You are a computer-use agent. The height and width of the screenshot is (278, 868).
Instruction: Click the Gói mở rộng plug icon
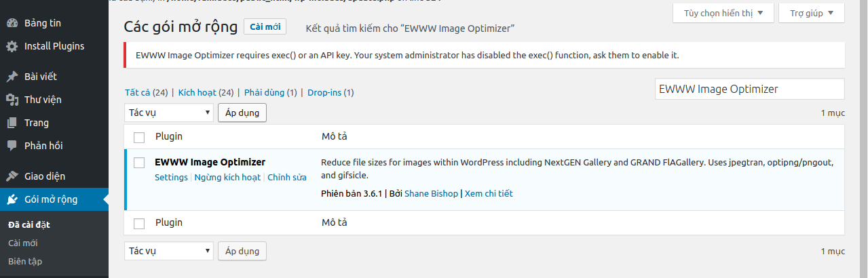pos(12,199)
